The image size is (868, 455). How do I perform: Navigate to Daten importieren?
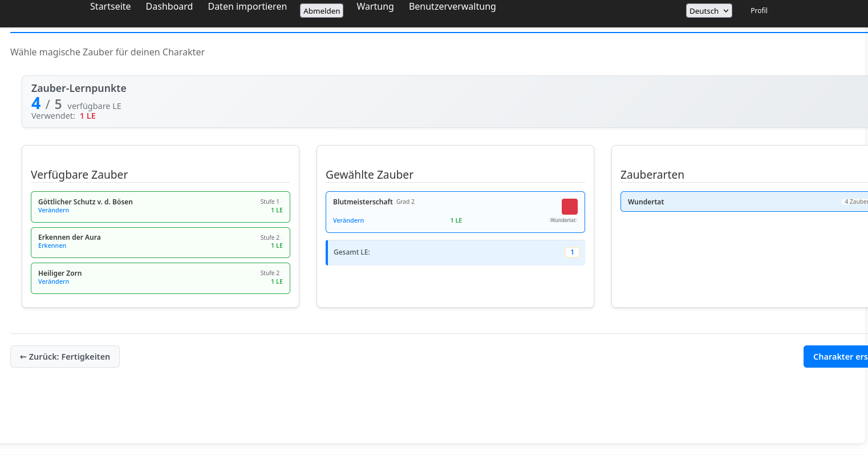247,7
